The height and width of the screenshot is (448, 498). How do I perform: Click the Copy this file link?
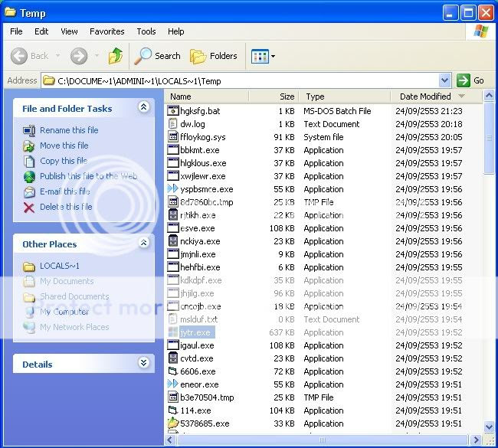(x=64, y=161)
